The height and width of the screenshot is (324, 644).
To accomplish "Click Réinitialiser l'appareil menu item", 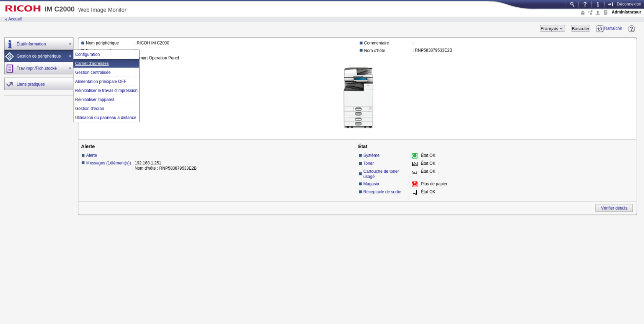I will (95, 100).
